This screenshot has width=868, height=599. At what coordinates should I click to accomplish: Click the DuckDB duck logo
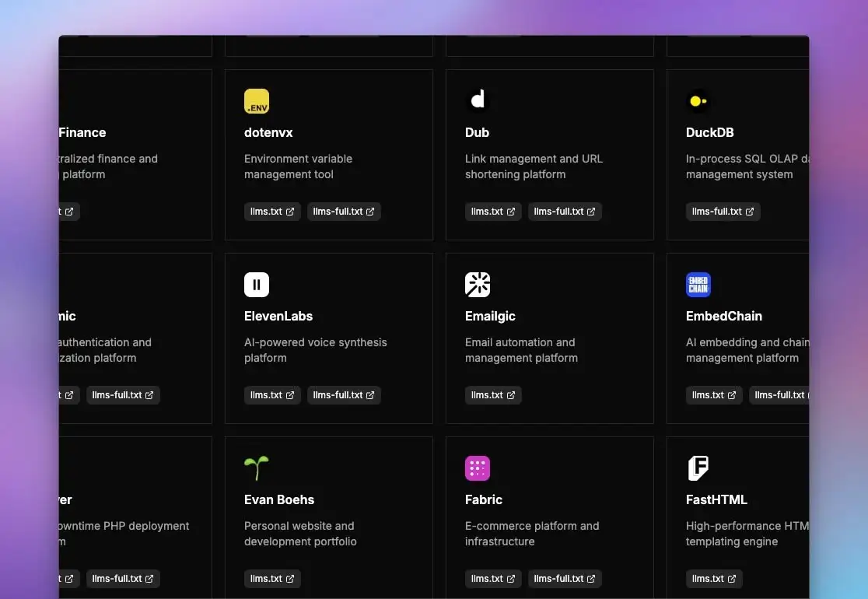point(698,101)
